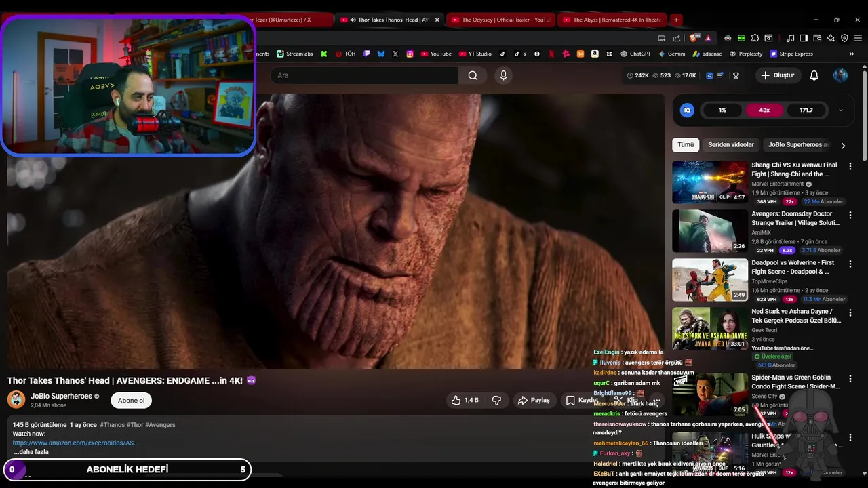Show hidden bookmarks with the double-arrow
868x488 pixels.
tap(851, 54)
